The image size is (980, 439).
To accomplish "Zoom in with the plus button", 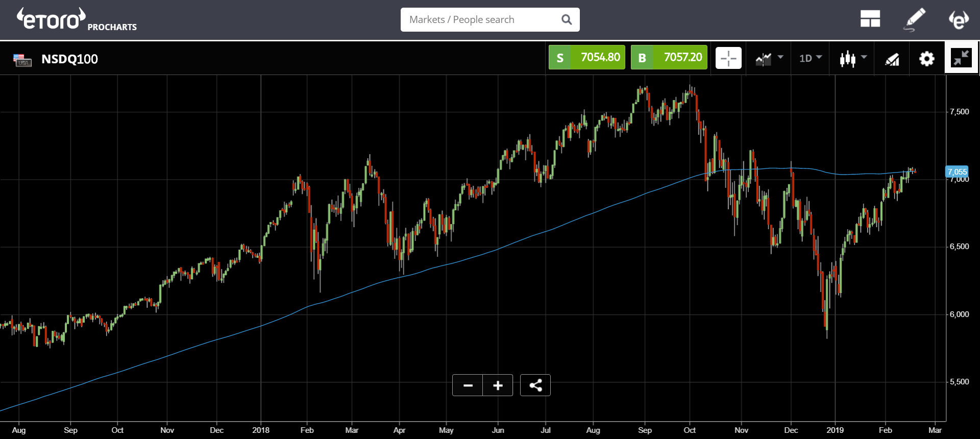I will (x=498, y=385).
